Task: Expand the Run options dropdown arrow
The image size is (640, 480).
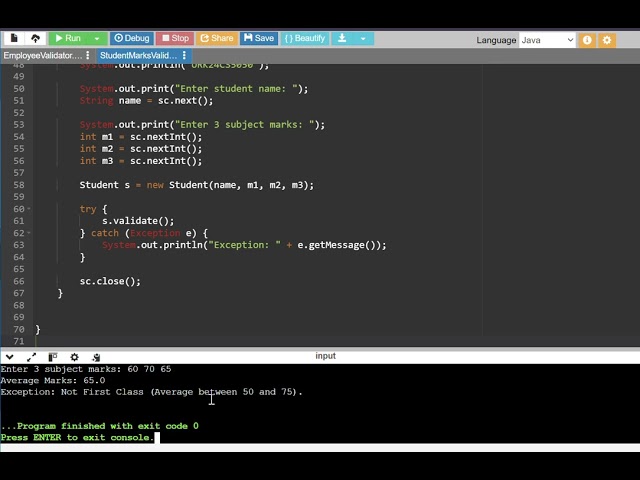Action: pos(97,38)
